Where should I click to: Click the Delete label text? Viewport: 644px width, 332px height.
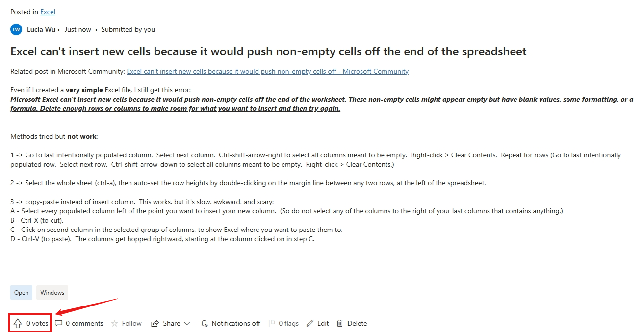pos(357,323)
